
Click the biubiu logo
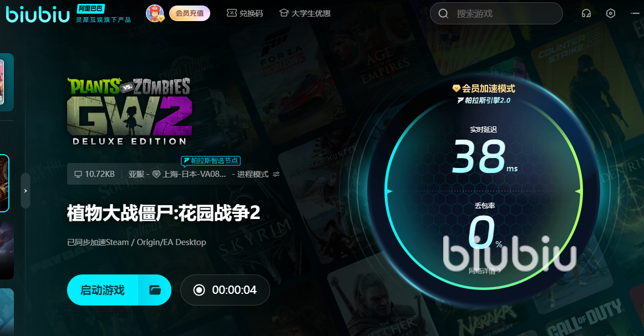point(38,14)
